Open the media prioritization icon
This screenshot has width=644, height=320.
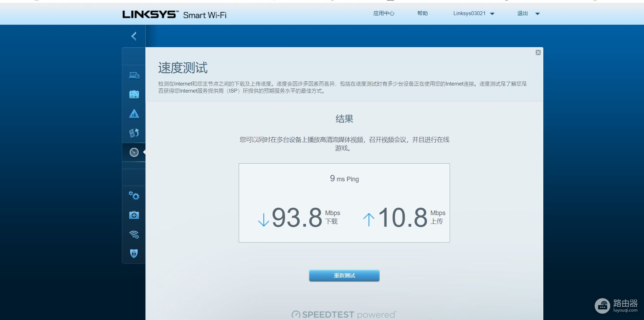click(134, 133)
